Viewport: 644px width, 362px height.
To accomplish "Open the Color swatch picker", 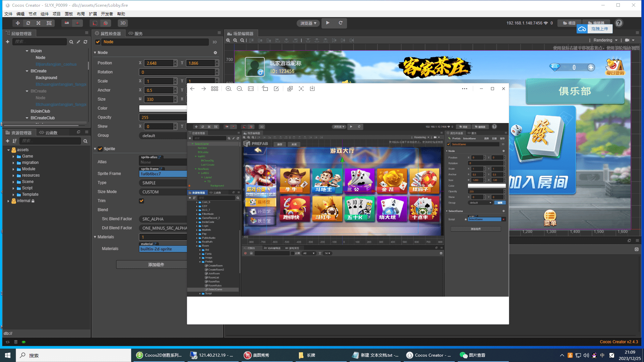I will (x=163, y=108).
